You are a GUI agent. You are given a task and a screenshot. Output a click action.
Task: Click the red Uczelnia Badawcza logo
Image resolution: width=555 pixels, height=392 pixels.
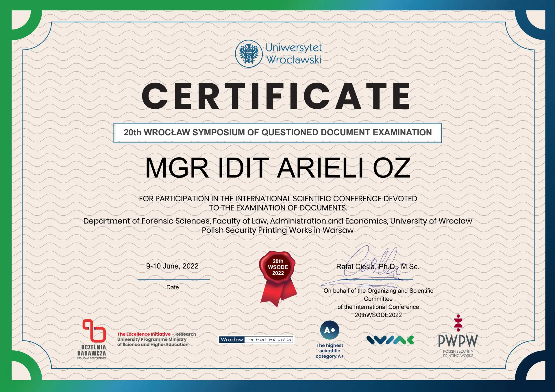(x=94, y=330)
